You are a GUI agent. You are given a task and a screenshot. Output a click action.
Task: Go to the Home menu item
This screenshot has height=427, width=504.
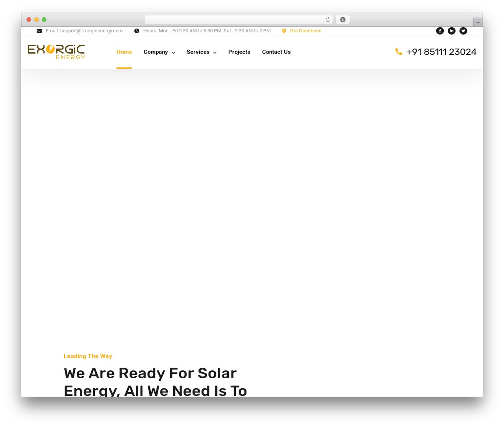124,52
